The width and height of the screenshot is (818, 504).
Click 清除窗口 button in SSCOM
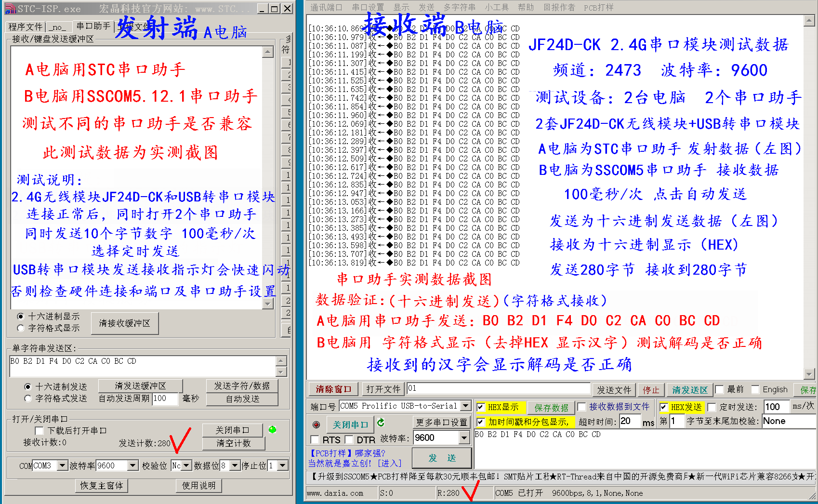tap(333, 389)
